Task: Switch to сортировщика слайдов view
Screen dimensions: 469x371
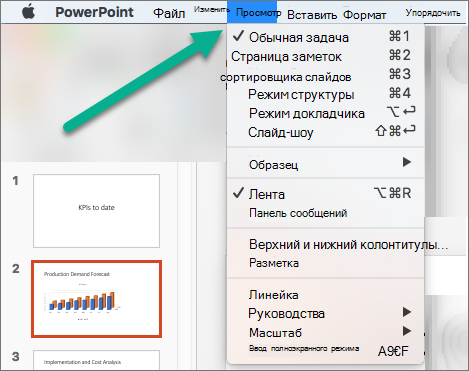Action: tap(325, 76)
